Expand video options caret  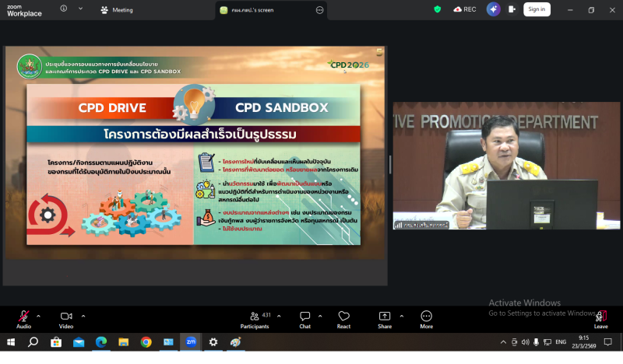tap(83, 316)
